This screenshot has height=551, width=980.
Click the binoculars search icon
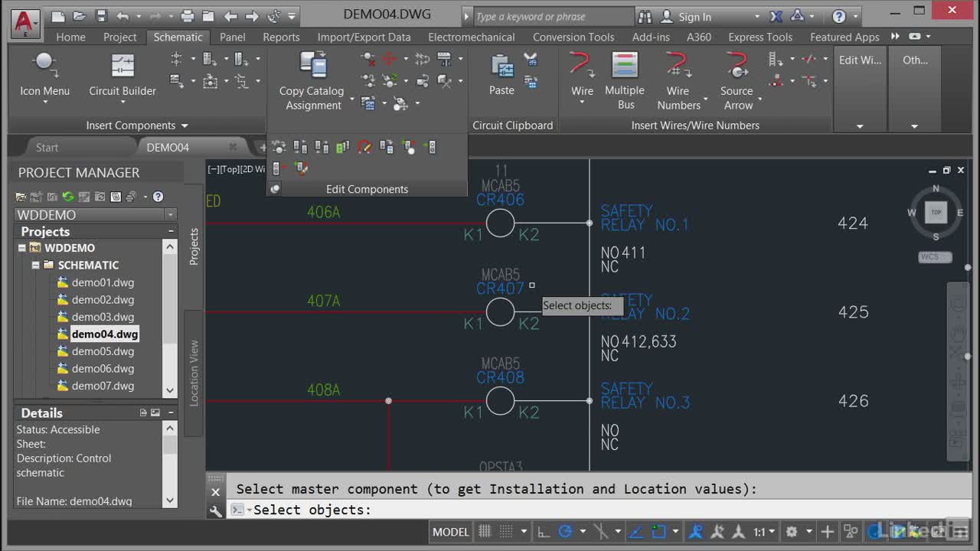coord(645,16)
